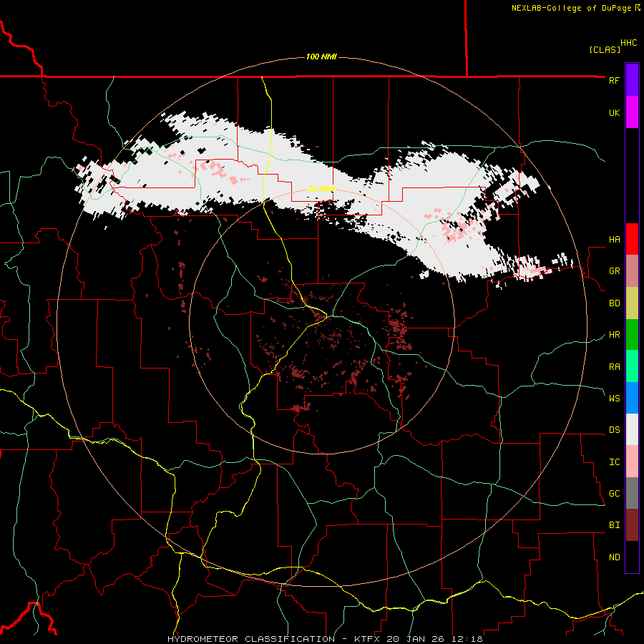Image resolution: width=644 pixels, height=644 pixels.
Task: Click the BI legend label
Action: click(614, 525)
